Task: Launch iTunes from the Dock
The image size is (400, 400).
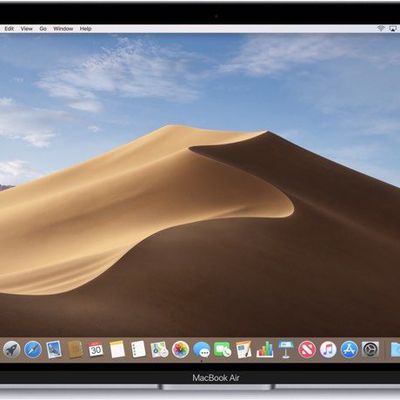Action: (x=328, y=350)
